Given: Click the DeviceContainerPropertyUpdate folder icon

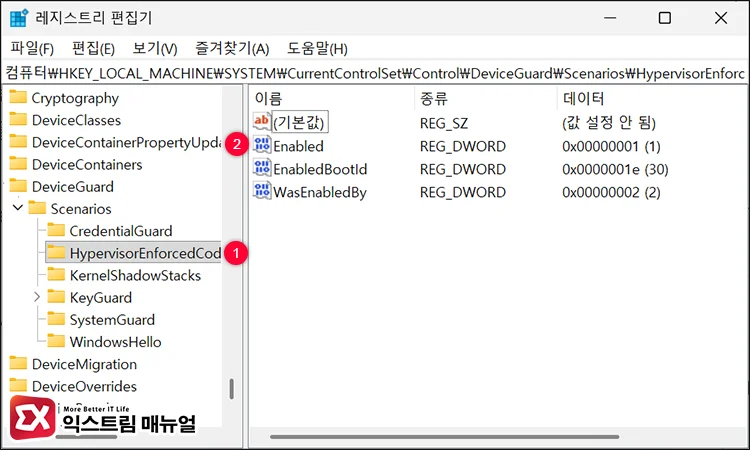Looking at the screenshot, I should tap(18, 141).
